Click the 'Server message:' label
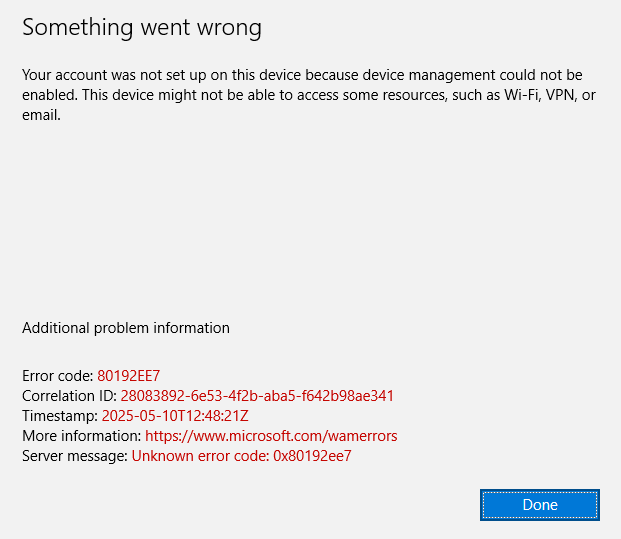 75,456
